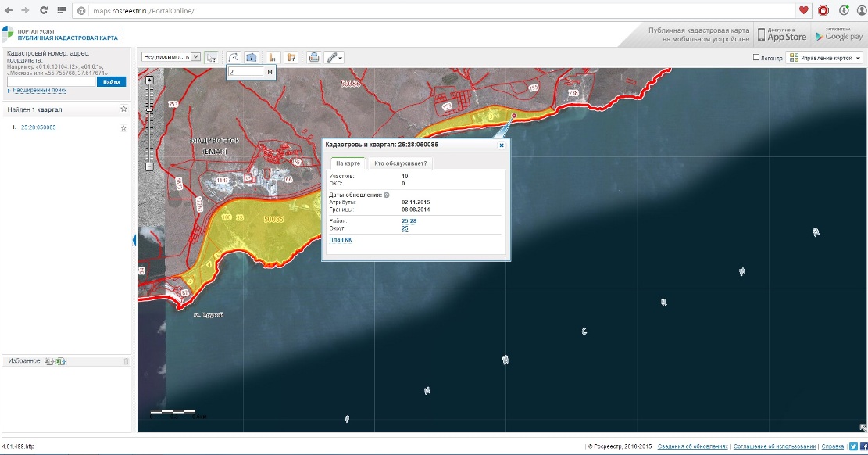Screen dimensions: 868x455
Task: Switch to the Кто обслуживает? tab
Action: pos(399,163)
